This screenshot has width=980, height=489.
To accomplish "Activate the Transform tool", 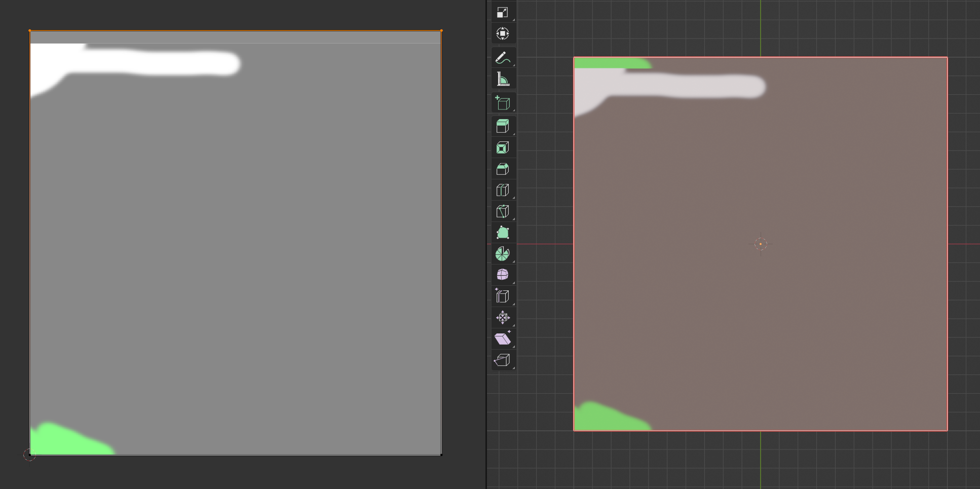I will tap(502, 34).
